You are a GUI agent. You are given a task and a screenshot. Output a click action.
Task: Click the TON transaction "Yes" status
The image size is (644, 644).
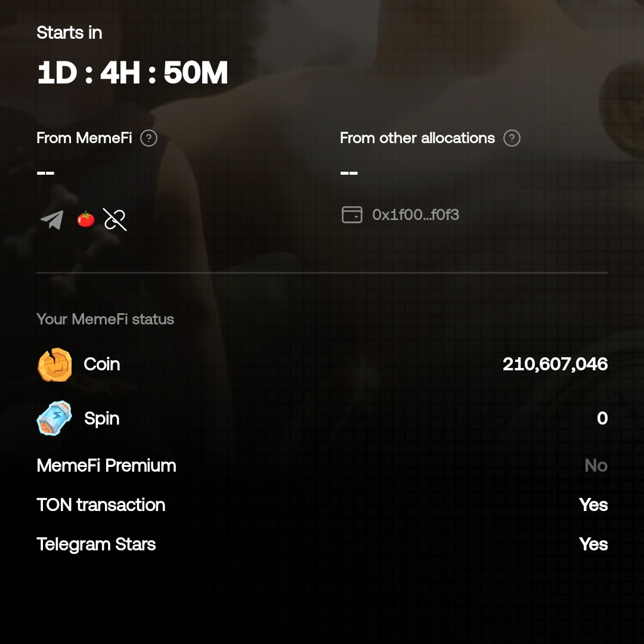[x=593, y=505]
